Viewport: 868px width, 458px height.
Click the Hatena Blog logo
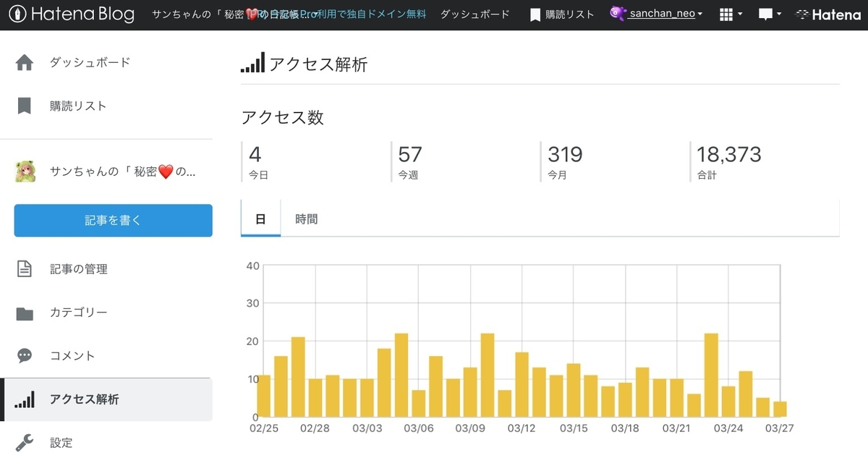click(x=72, y=14)
